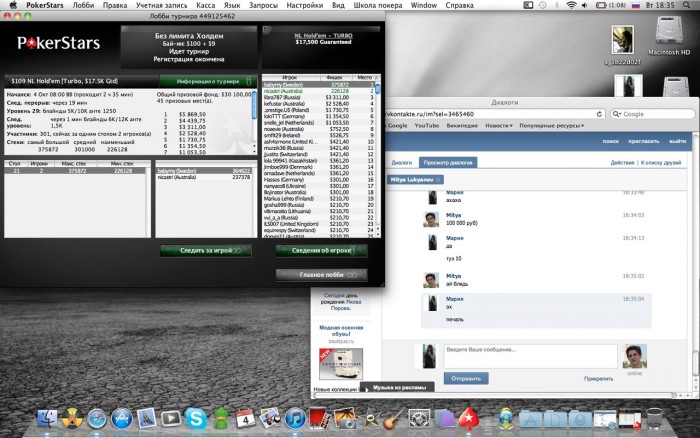The image size is (700, 438).
Task: Click the Google search field in Safari
Action: [653, 114]
